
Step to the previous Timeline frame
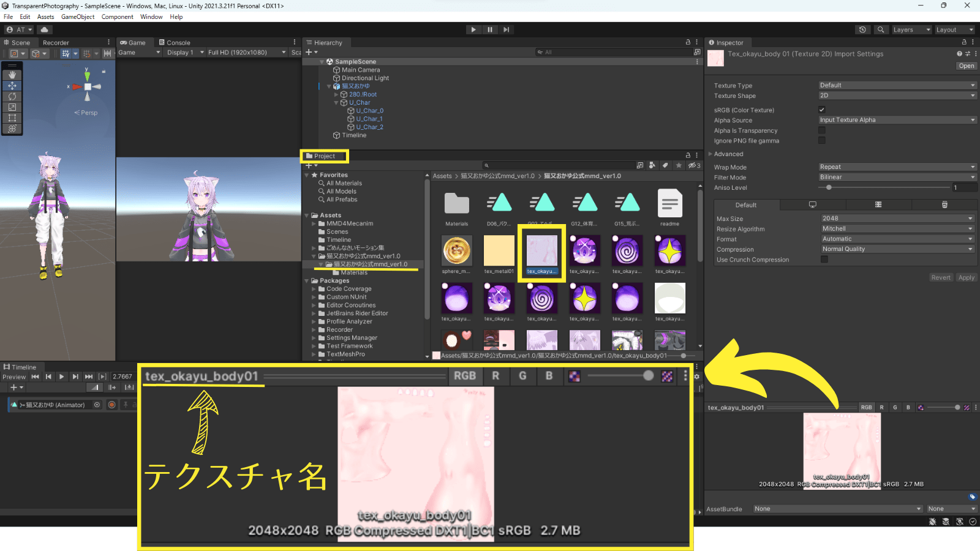tap(48, 377)
